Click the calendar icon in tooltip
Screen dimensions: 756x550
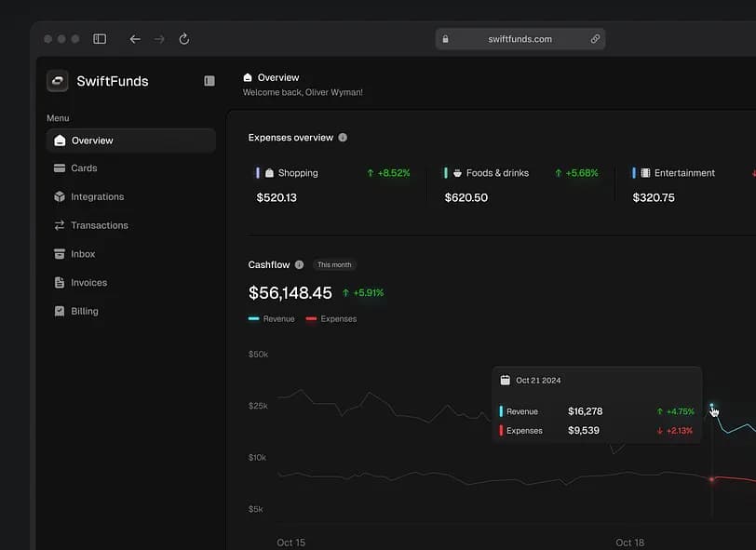(506, 381)
